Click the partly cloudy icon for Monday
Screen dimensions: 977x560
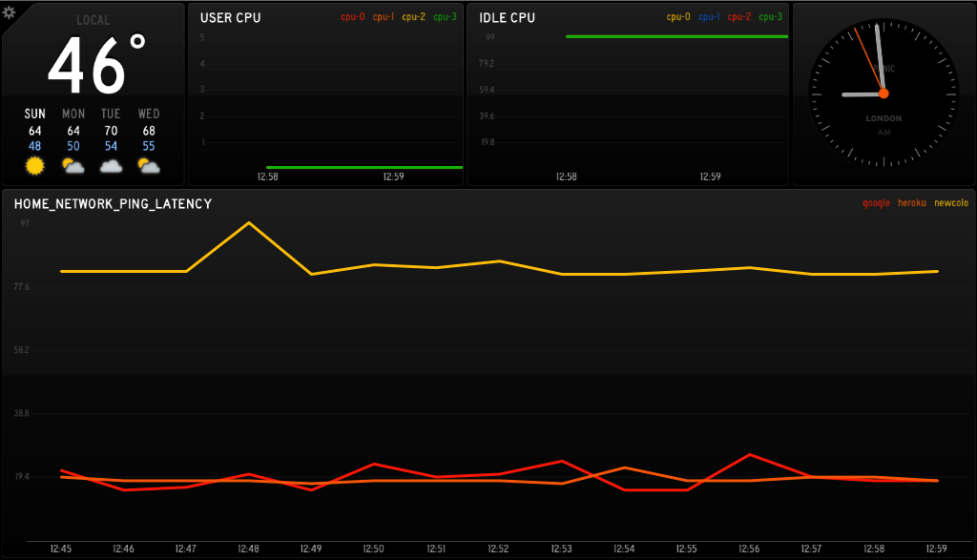point(73,166)
